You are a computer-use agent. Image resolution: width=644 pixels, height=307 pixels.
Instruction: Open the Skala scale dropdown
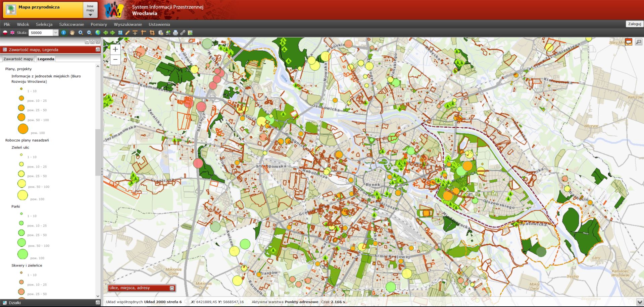pyautogui.click(x=56, y=33)
